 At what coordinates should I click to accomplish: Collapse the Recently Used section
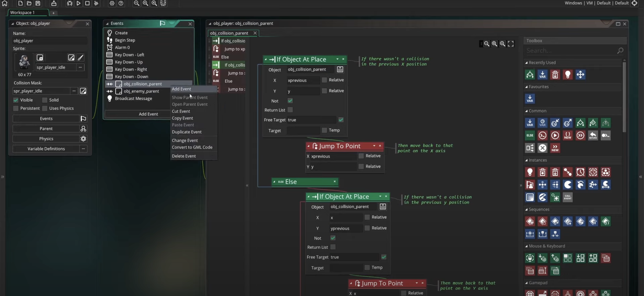click(526, 62)
